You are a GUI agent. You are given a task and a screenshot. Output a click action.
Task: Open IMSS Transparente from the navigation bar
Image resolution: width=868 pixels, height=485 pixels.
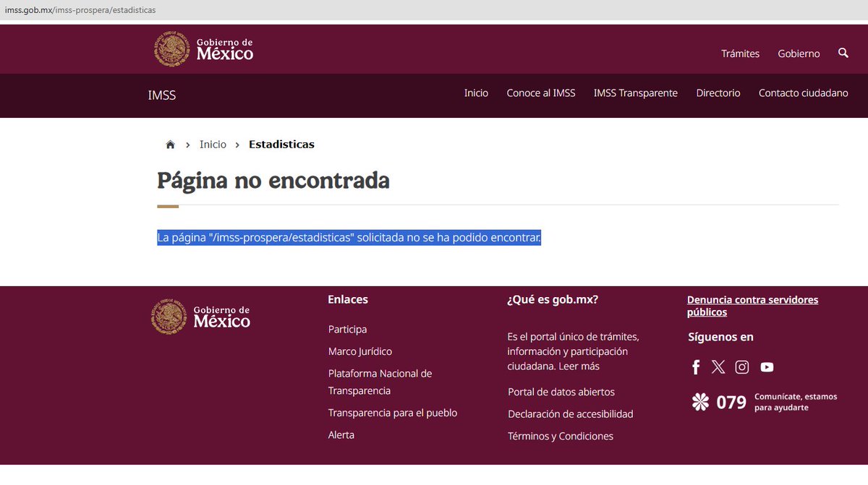pos(635,93)
